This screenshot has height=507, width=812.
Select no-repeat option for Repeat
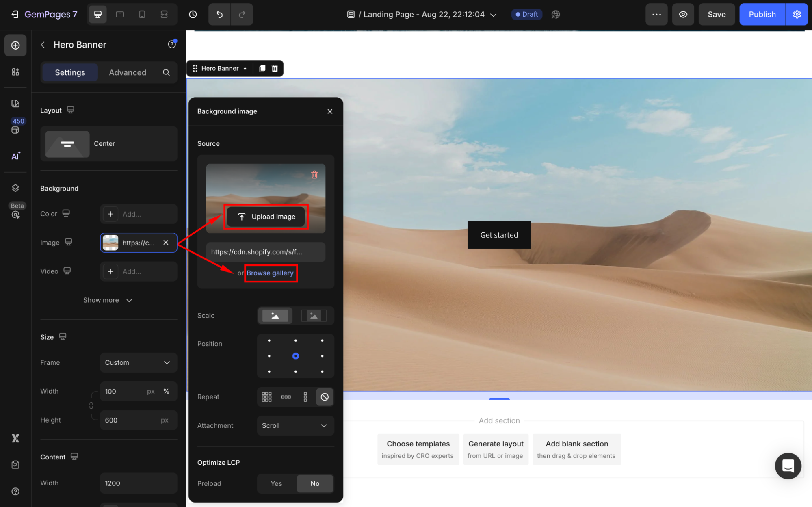click(x=325, y=397)
